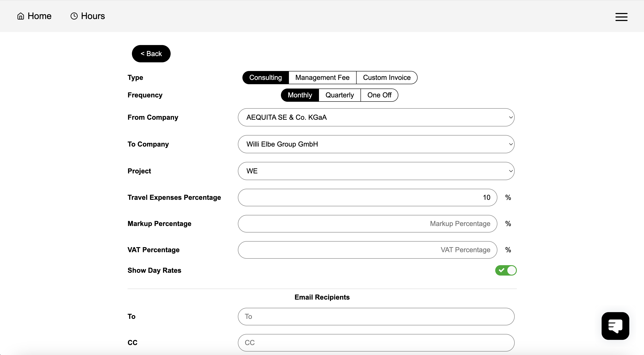Select Custom Invoice type
Viewport: 644px width, 355px height.
click(386, 77)
